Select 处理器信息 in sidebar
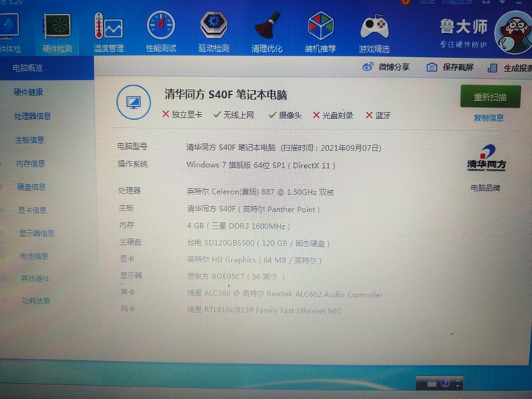 point(33,116)
